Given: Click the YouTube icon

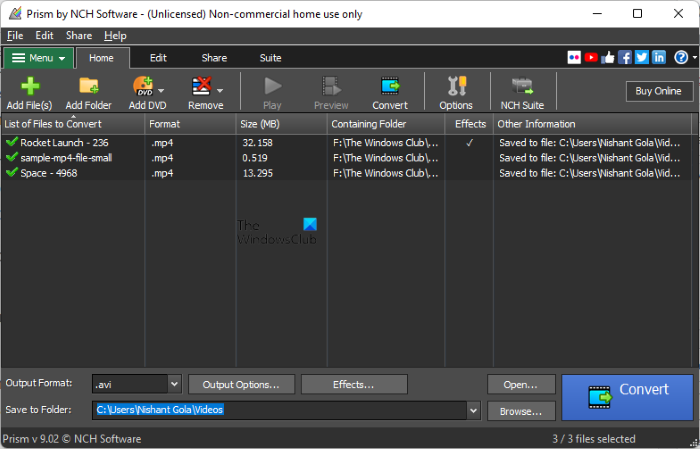Looking at the screenshot, I should pos(591,58).
